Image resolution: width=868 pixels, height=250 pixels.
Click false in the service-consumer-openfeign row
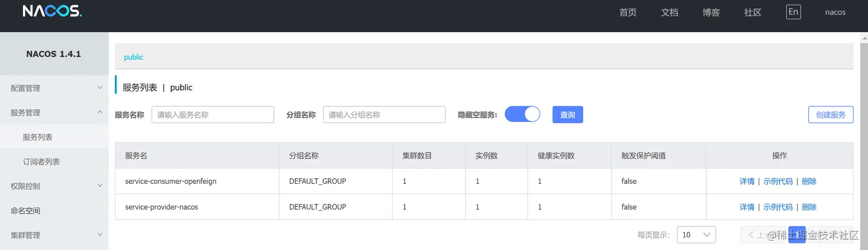pyautogui.click(x=629, y=181)
